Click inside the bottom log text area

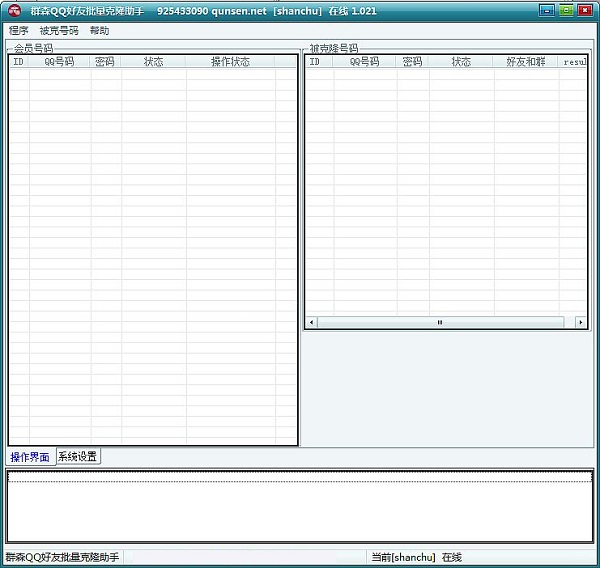tap(300, 510)
